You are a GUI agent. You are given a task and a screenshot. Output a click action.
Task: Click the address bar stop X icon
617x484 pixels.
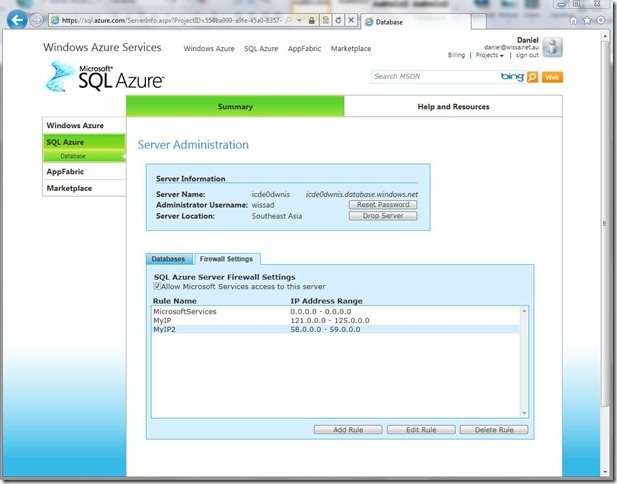(351, 20)
